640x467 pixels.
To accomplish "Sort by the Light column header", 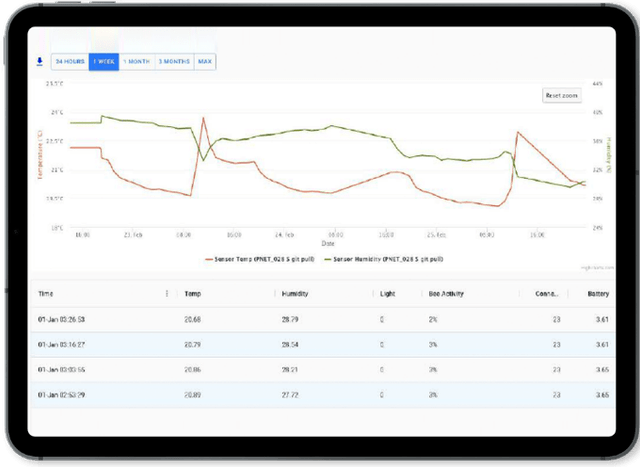I will (x=387, y=294).
